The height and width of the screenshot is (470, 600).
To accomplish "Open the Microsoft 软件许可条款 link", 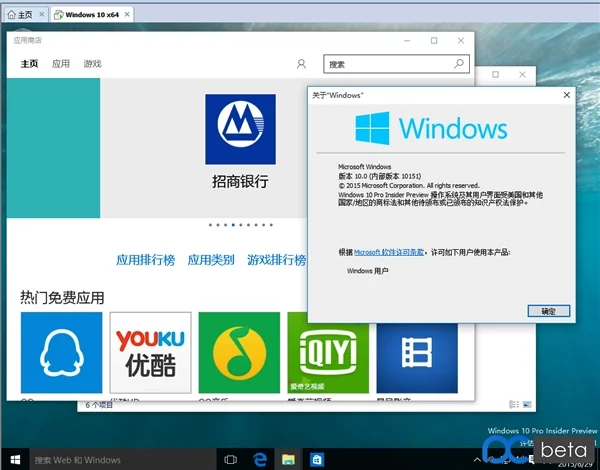I will [x=389, y=252].
